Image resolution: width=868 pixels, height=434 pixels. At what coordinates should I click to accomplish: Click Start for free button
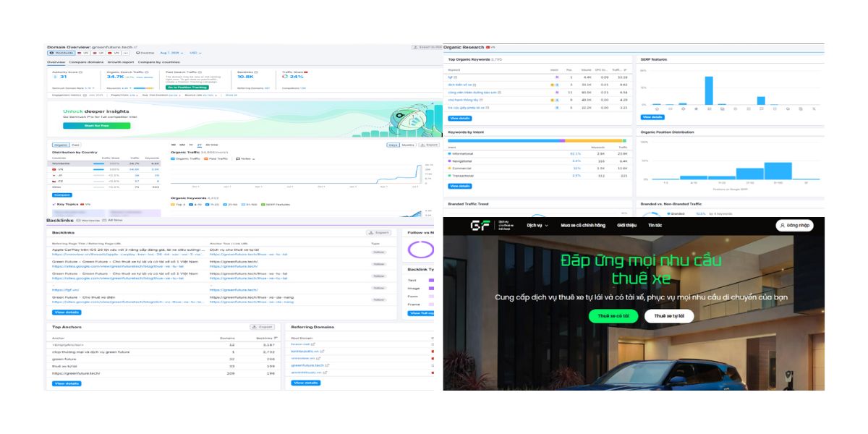(97, 125)
